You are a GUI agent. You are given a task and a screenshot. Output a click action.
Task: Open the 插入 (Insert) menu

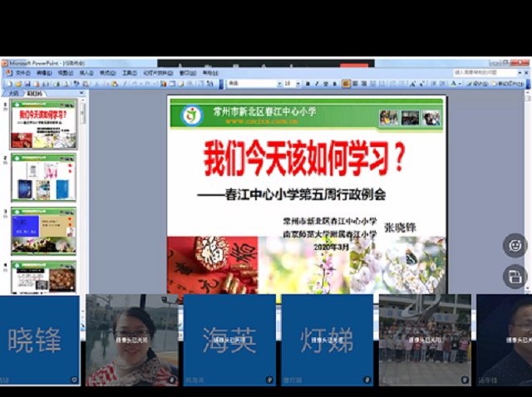[85, 73]
